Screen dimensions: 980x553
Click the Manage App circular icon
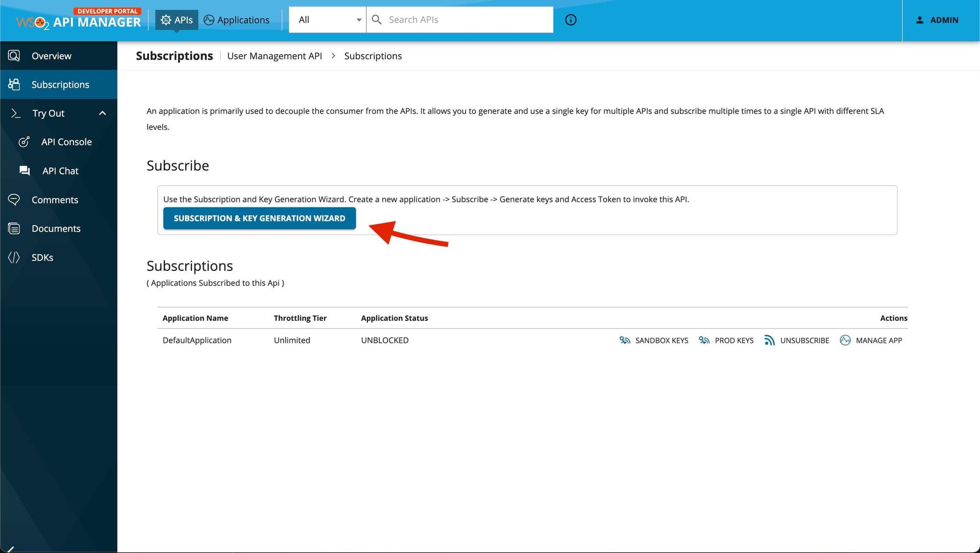[x=845, y=340]
